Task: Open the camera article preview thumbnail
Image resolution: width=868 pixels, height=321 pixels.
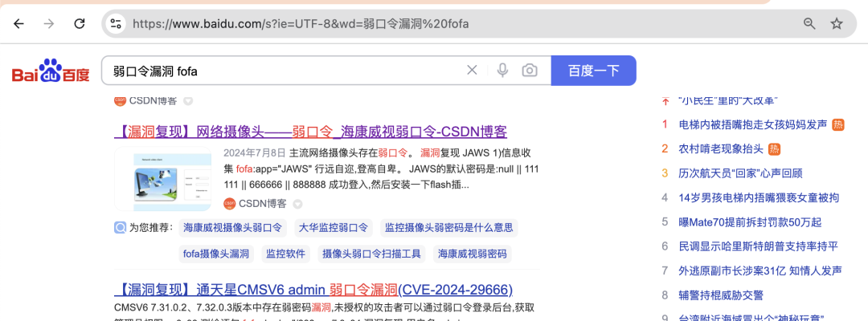Action: tap(162, 179)
